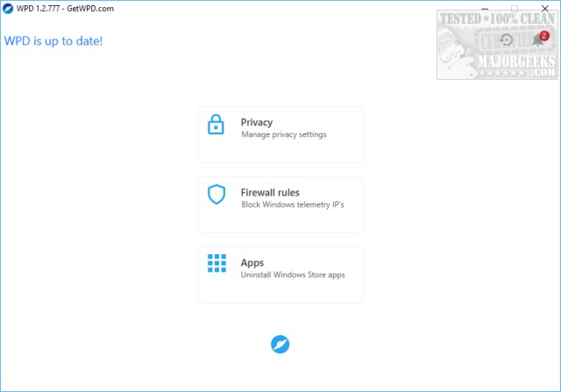
Task: Click the grid Apps icon
Action: click(x=217, y=263)
